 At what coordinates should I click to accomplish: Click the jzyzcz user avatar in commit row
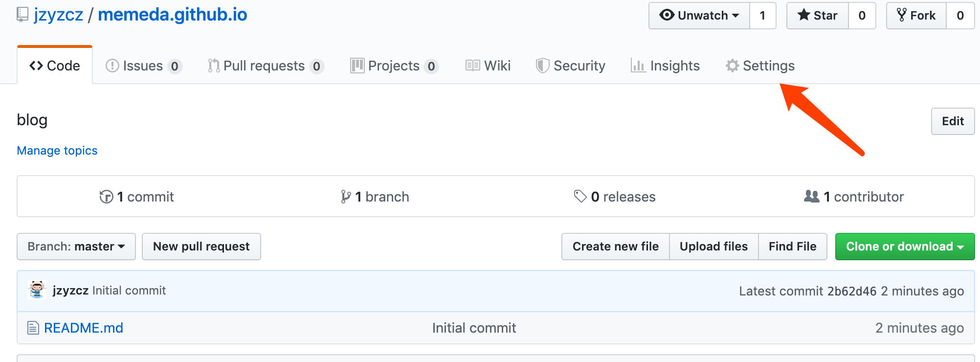[x=37, y=290]
